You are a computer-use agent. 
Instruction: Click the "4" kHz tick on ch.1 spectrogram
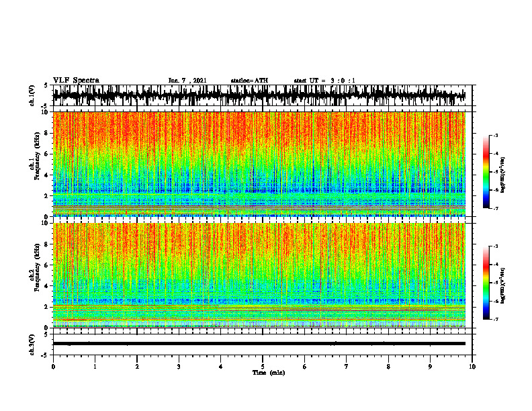tap(47, 175)
